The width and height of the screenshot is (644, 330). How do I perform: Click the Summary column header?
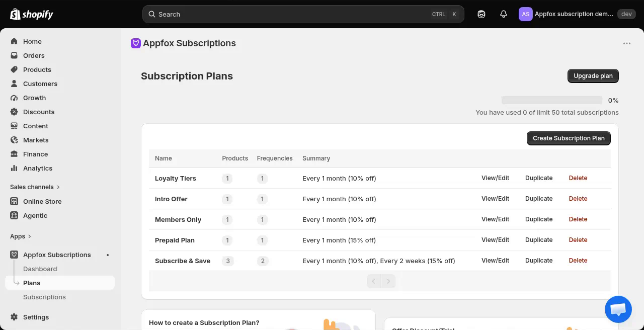[316, 158]
